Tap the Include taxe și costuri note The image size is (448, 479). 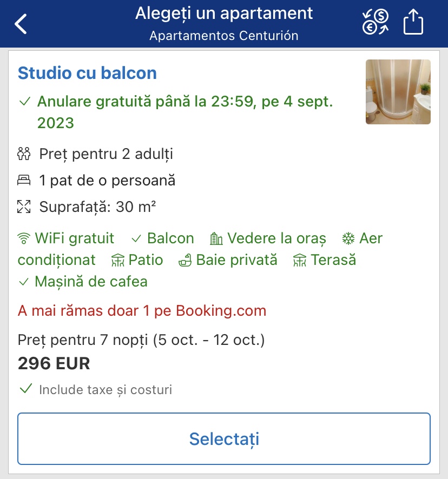[x=105, y=389]
